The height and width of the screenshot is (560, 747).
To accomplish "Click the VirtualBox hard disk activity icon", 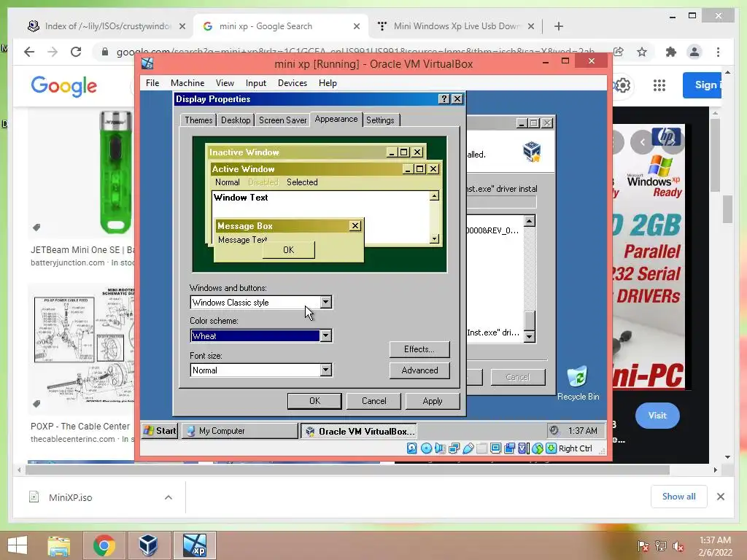I will tap(412, 448).
